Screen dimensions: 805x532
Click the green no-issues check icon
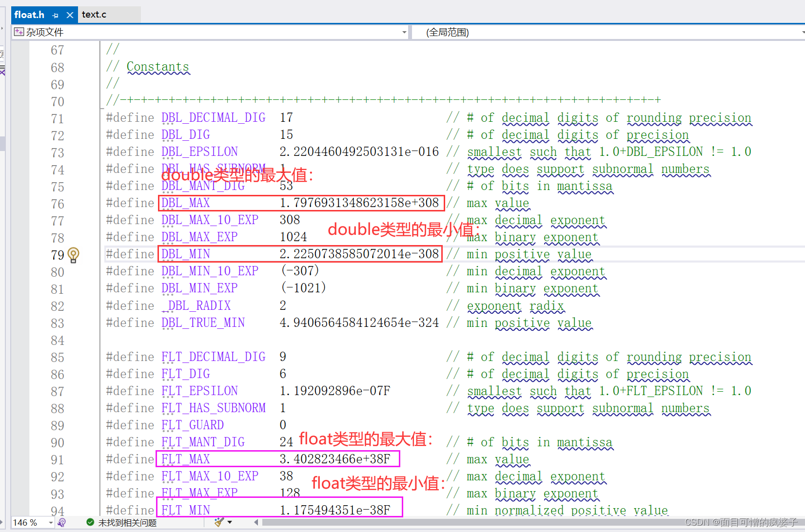click(x=90, y=522)
